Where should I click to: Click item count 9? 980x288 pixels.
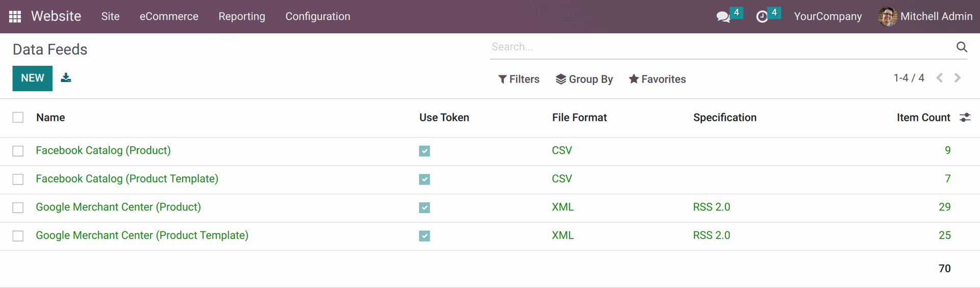pyautogui.click(x=948, y=150)
